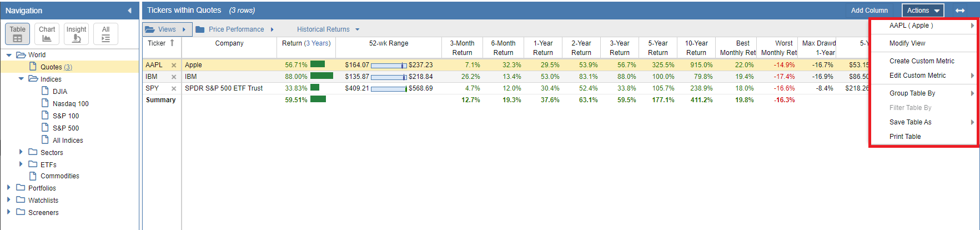This screenshot has width=980, height=230.
Task: Open Historical Returns dropdown
Action: (x=328, y=29)
